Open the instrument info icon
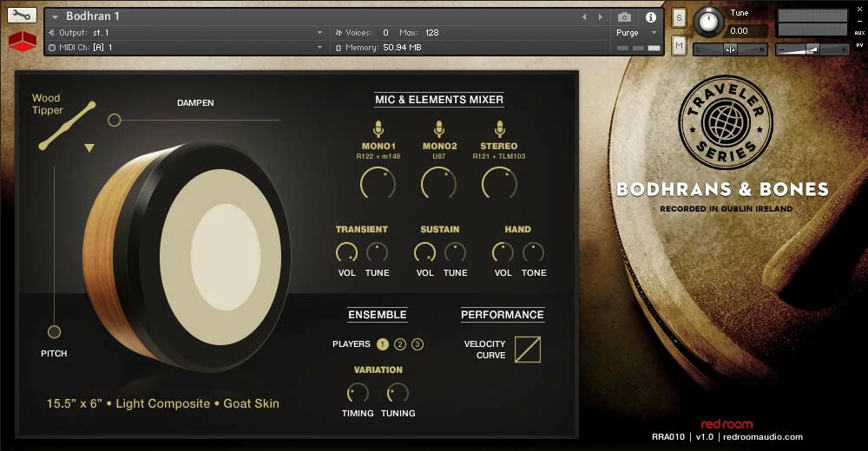 pos(651,16)
